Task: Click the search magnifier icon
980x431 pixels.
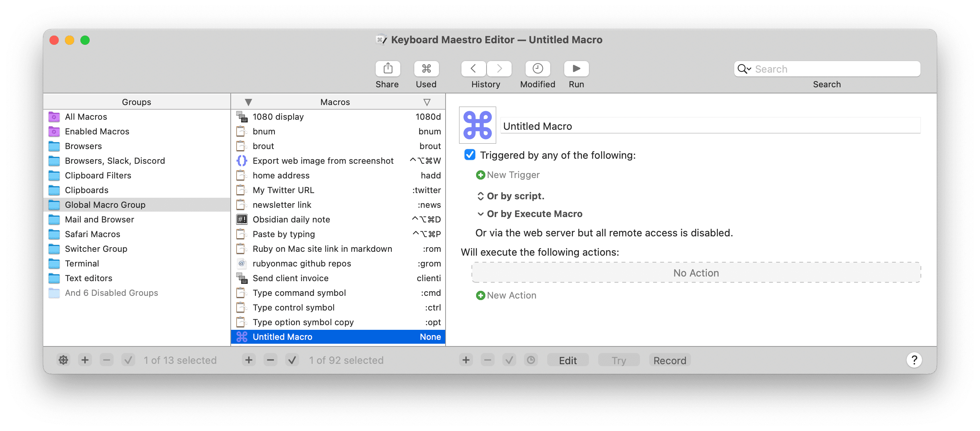Action: pos(742,69)
